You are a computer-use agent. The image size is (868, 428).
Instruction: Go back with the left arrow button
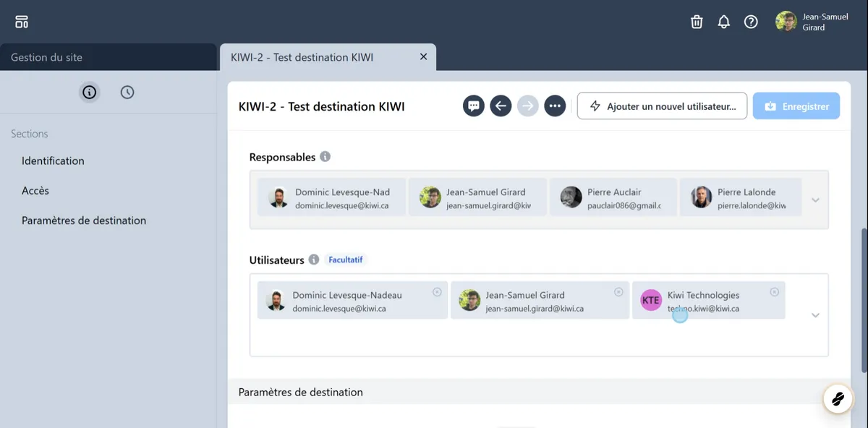[x=501, y=106]
